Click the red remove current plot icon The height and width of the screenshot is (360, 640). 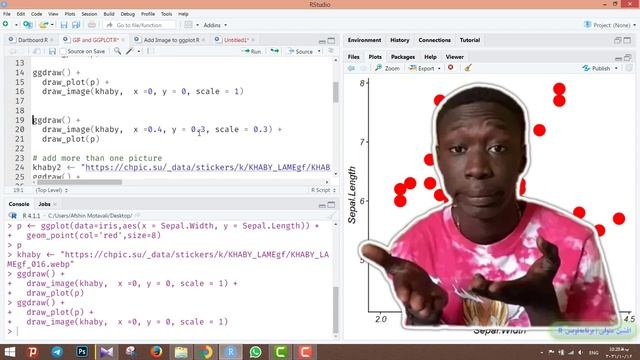451,68
